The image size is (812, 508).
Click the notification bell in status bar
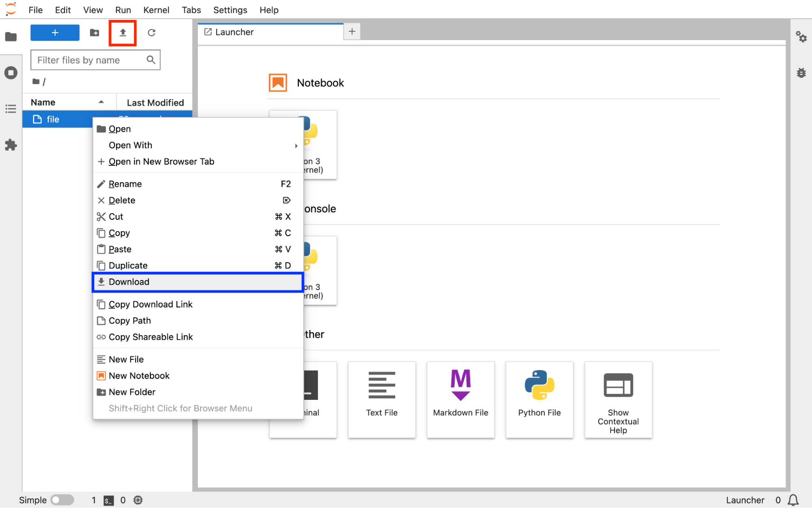click(793, 500)
